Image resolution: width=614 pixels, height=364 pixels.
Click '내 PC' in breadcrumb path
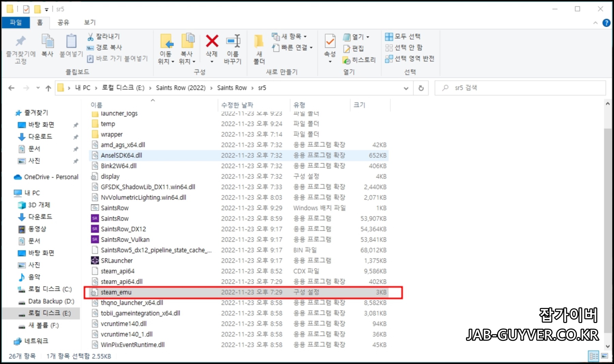click(83, 88)
